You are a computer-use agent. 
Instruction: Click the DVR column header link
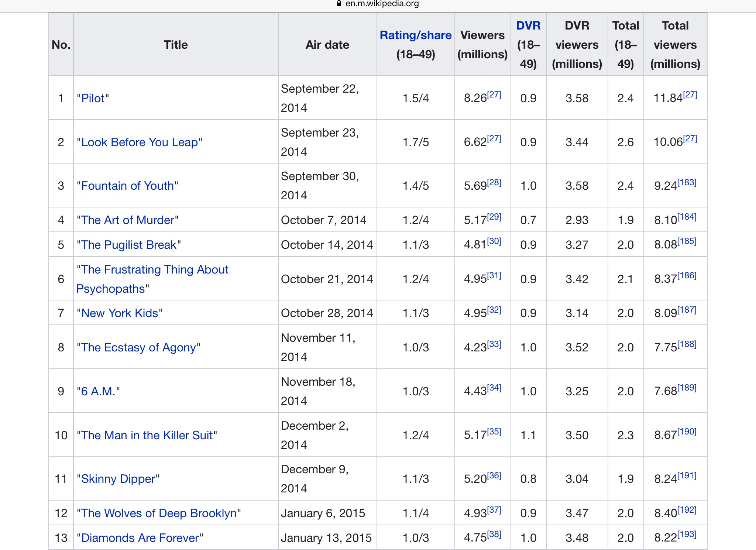[x=528, y=25]
